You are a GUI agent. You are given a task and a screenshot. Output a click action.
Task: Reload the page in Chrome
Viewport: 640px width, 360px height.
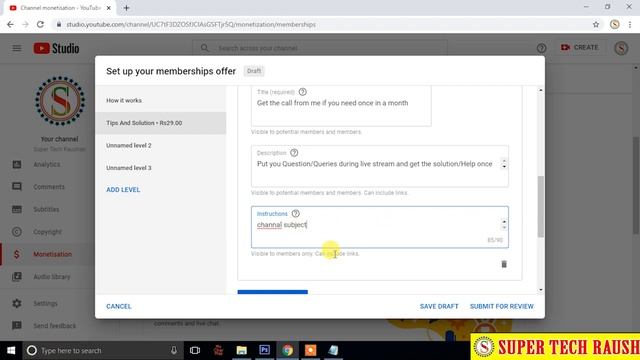coord(40,24)
